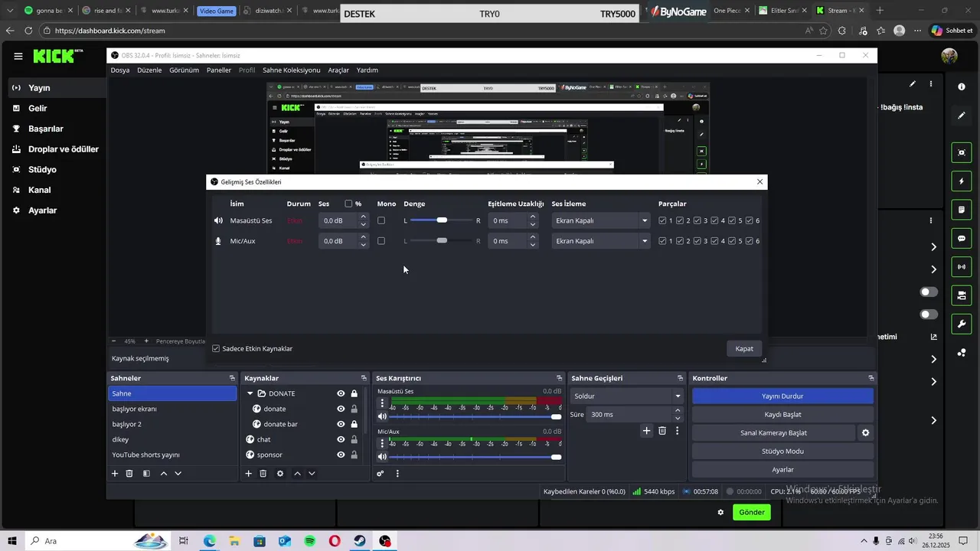The height and width of the screenshot is (551, 980).
Task: Open the Düzenle menu in OBS
Action: pos(149,70)
